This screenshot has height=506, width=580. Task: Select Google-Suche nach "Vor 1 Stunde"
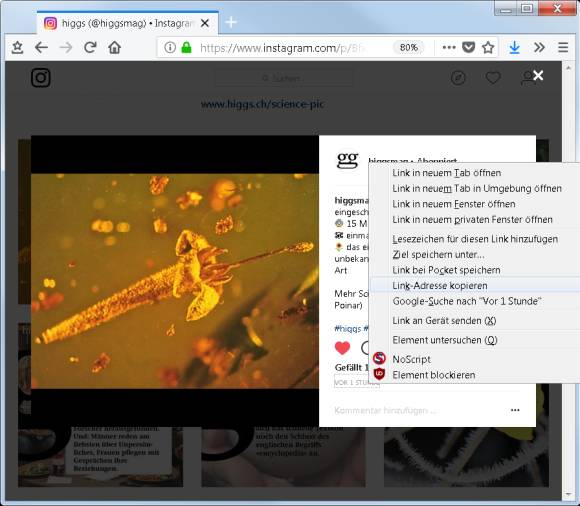(475, 301)
